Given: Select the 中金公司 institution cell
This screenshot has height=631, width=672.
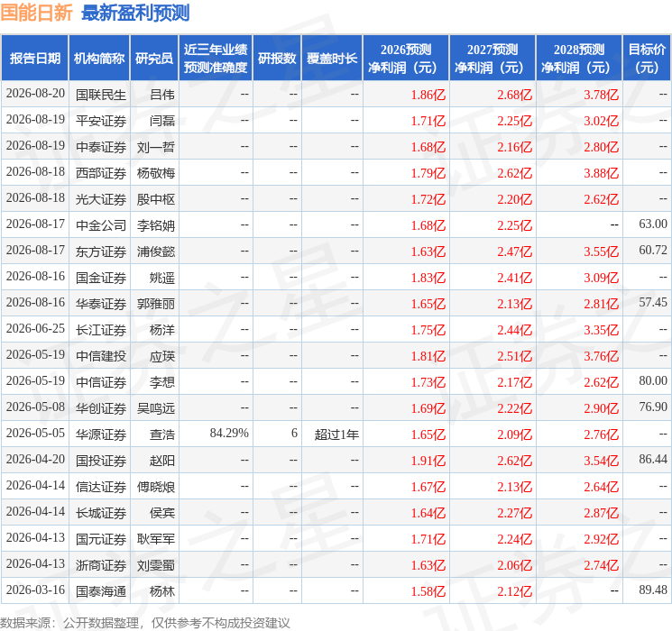Looking at the screenshot, I should tap(101, 225).
